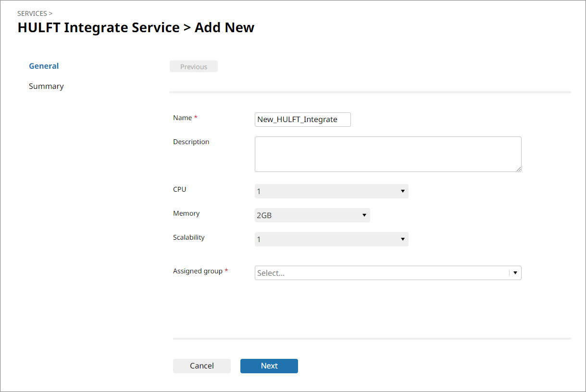Image resolution: width=586 pixels, height=392 pixels.
Task: Click the Memory label
Action: tap(186, 213)
